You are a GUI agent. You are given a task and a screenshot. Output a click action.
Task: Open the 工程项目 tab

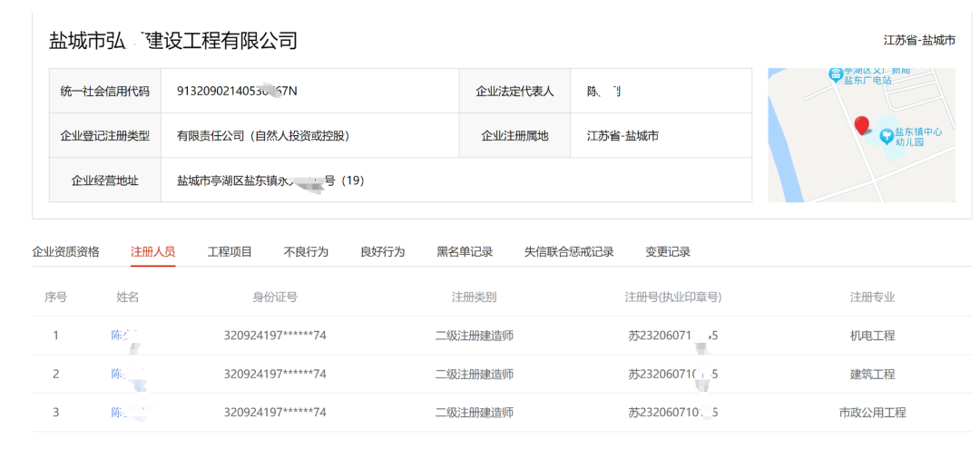coord(230,252)
